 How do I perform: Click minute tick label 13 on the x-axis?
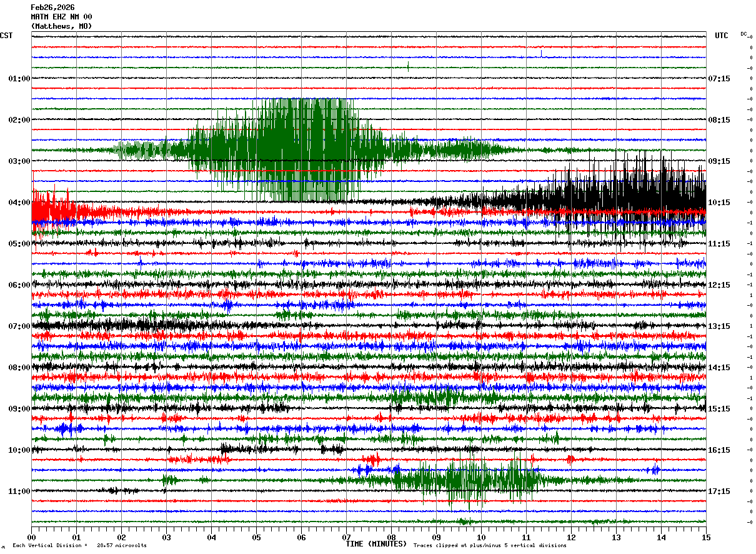point(617,538)
